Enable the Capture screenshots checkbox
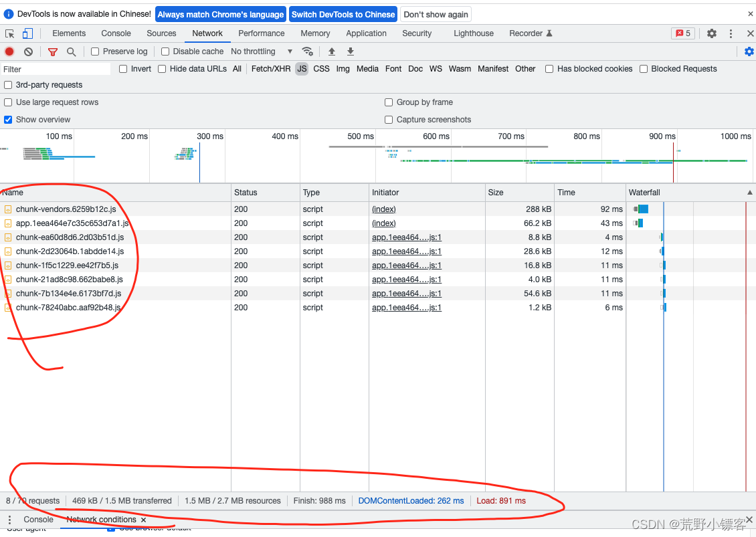This screenshot has height=537, width=756. (x=389, y=120)
